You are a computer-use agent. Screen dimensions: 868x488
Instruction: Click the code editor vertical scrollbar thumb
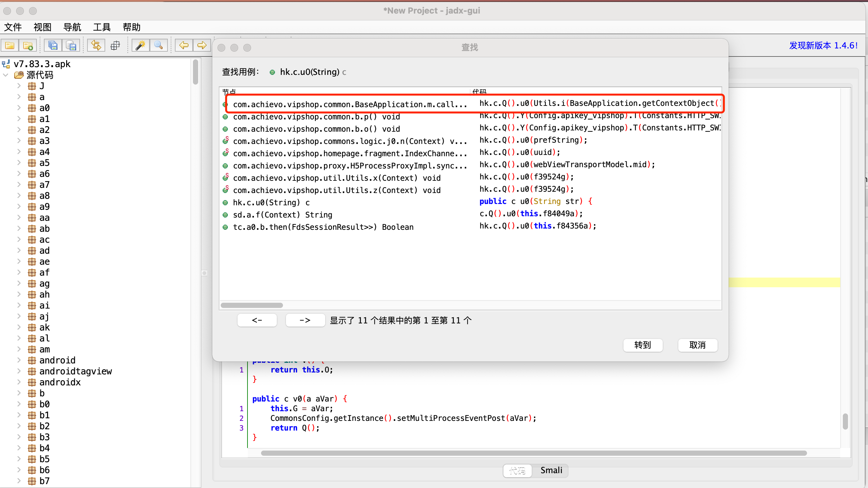point(845,421)
